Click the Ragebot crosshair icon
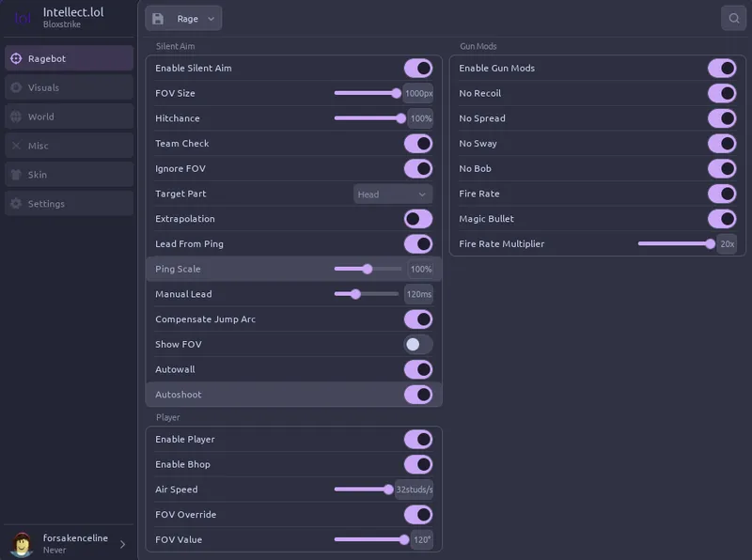The height and width of the screenshot is (560, 752). [16, 58]
